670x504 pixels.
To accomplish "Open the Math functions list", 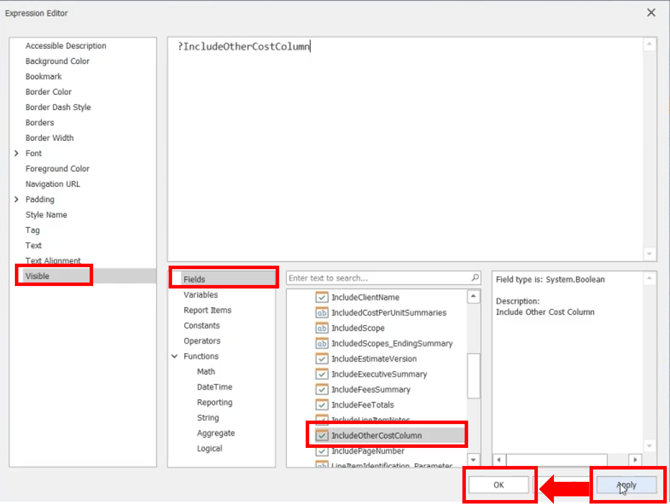I will point(206,372).
